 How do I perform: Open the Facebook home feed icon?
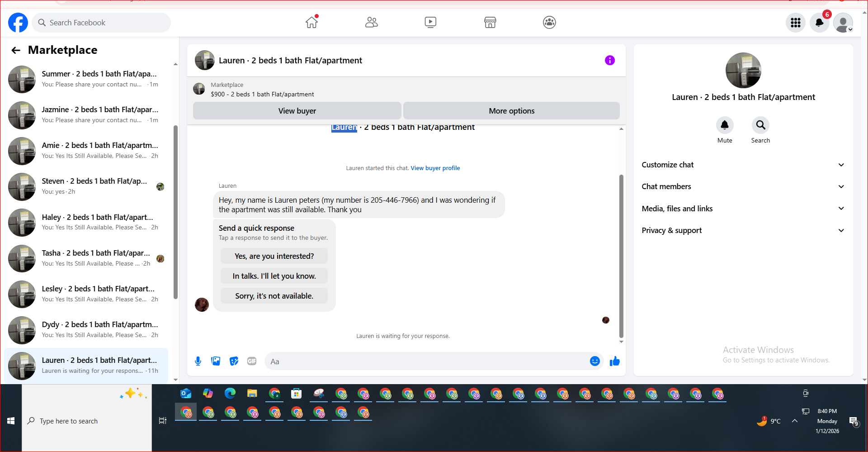(311, 22)
